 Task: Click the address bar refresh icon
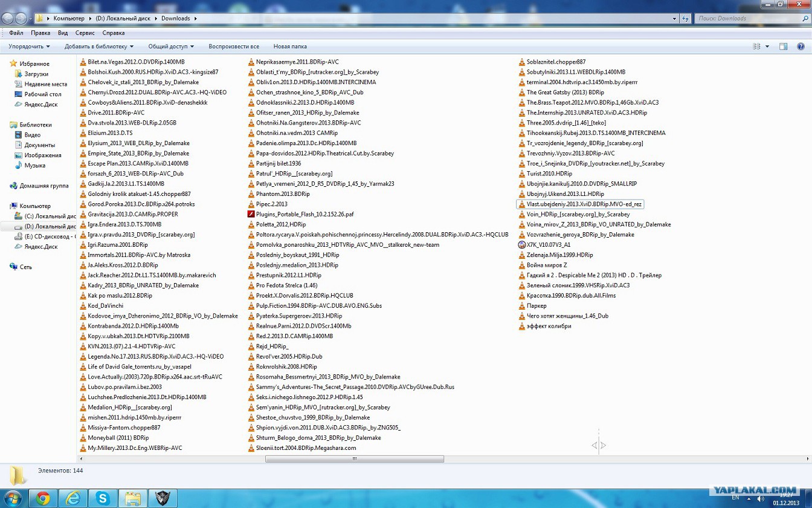(685, 19)
